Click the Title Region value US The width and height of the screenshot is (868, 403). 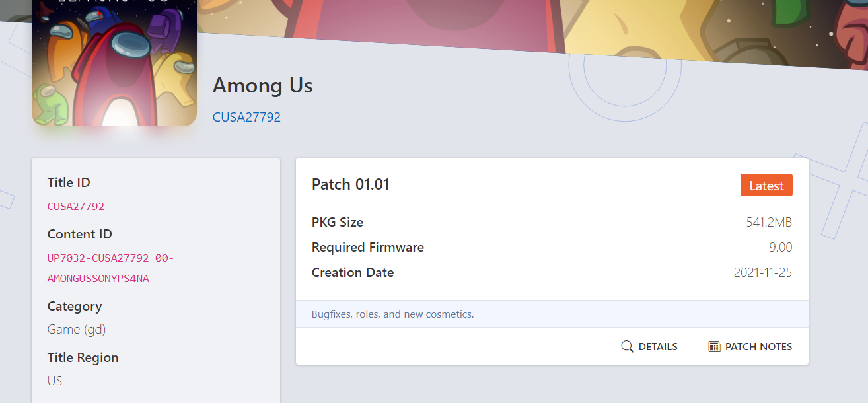pos(55,381)
